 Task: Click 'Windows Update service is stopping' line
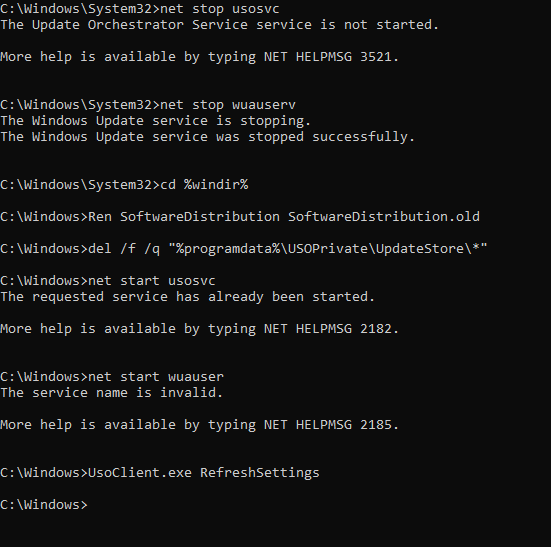click(155, 121)
